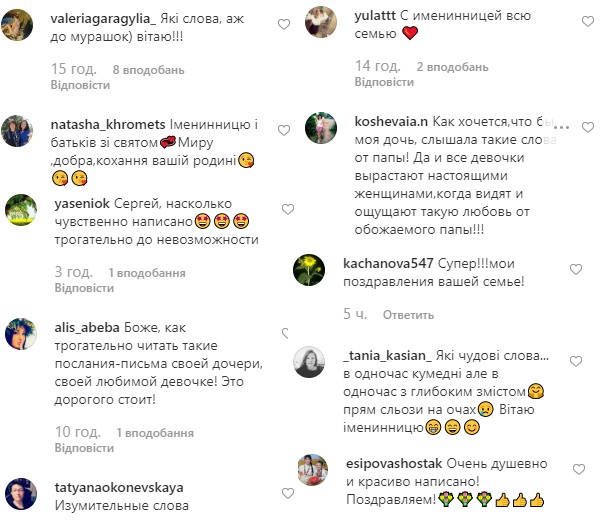Like tatyanaokonevskaya's comment with the heart
Viewport: 601px width, 527px height.
pyautogui.click(x=288, y=493)
